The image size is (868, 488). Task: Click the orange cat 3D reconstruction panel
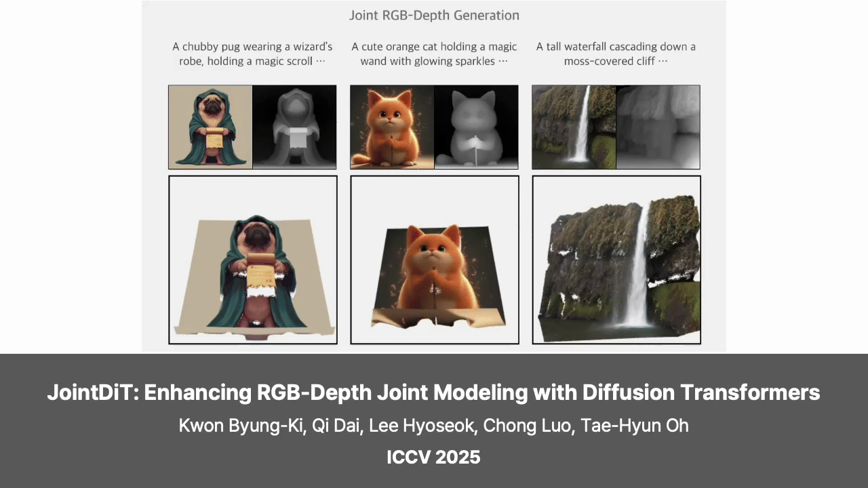click(435, 260)
